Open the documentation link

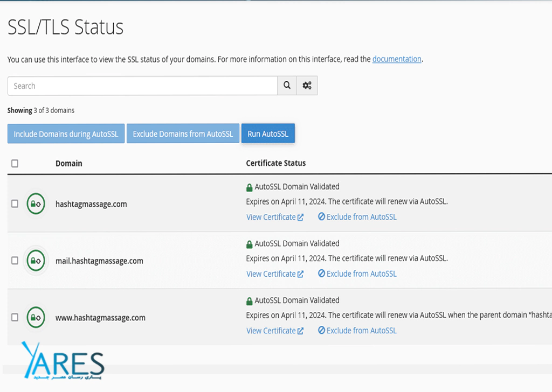click(397, 59)
